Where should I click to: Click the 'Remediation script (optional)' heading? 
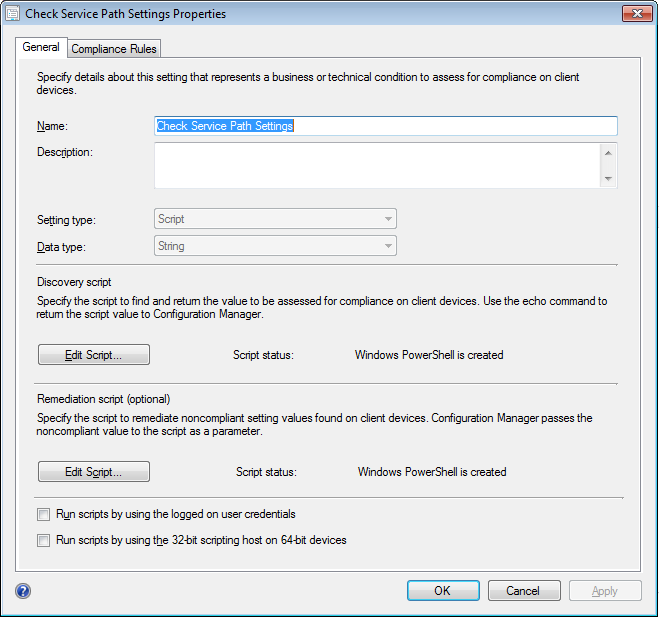[x=103, y=399]
